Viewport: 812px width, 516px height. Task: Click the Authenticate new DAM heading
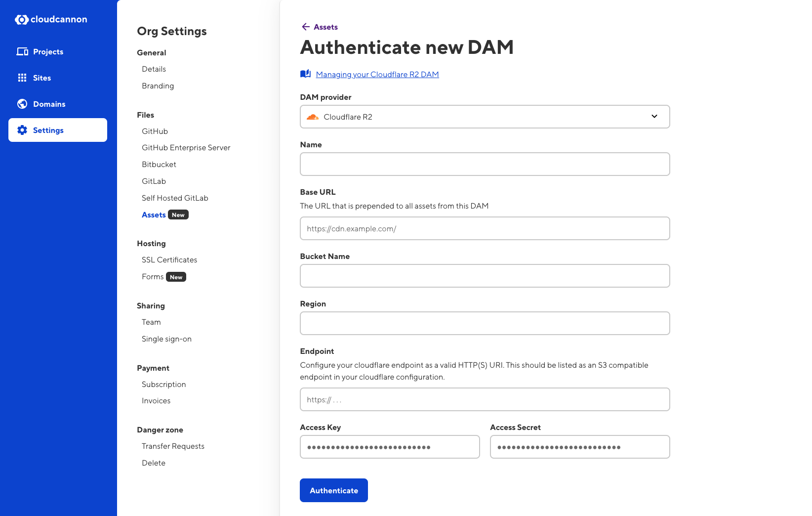[x=407, y=47]
